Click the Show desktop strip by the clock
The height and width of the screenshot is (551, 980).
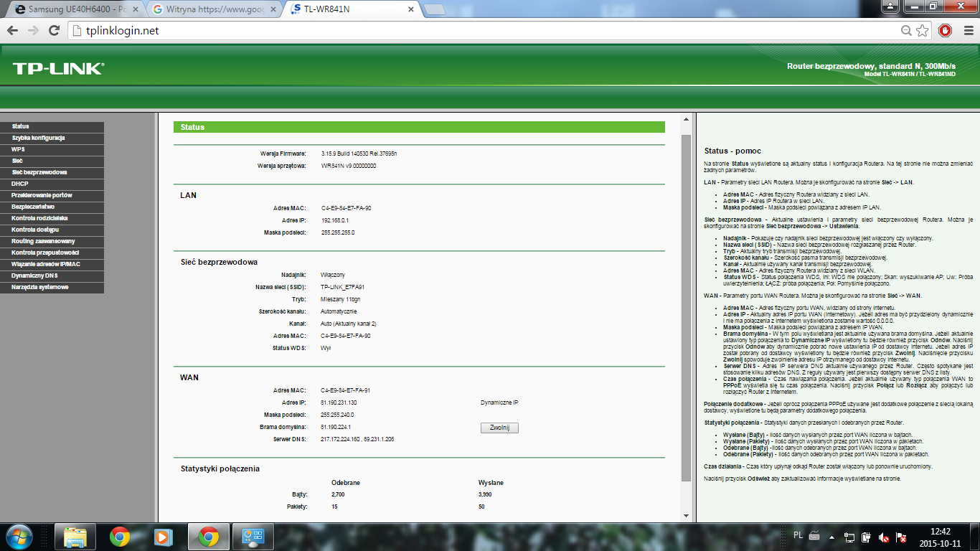point(974,537)
